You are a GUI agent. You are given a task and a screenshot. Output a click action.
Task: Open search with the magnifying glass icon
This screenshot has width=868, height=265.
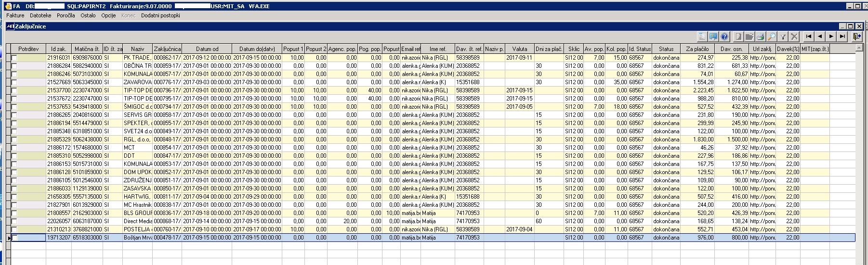(x=772, y=36)
